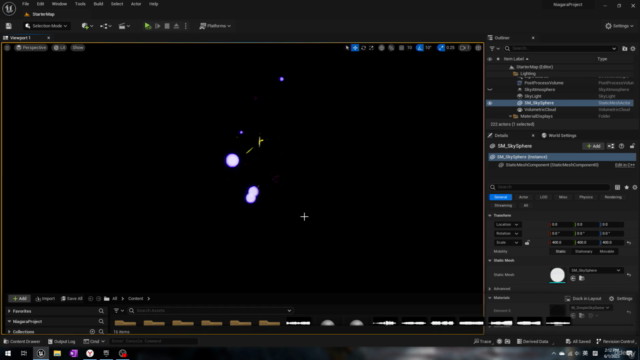Open the Rotation type dropdown
Screen dimensions: 640x360
pyautogui.click(x=507, y=233)
